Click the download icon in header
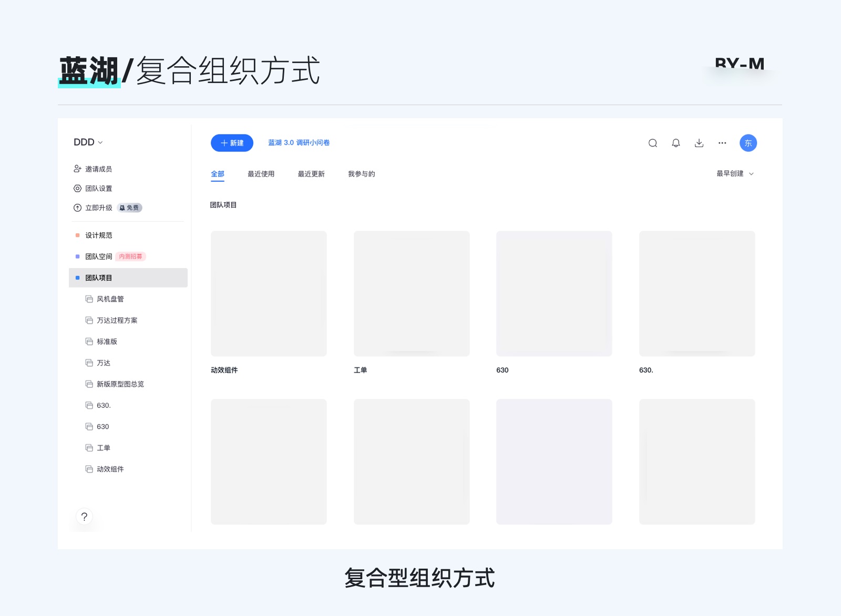This screenshot has height=616, width=841. coord(699,143)
